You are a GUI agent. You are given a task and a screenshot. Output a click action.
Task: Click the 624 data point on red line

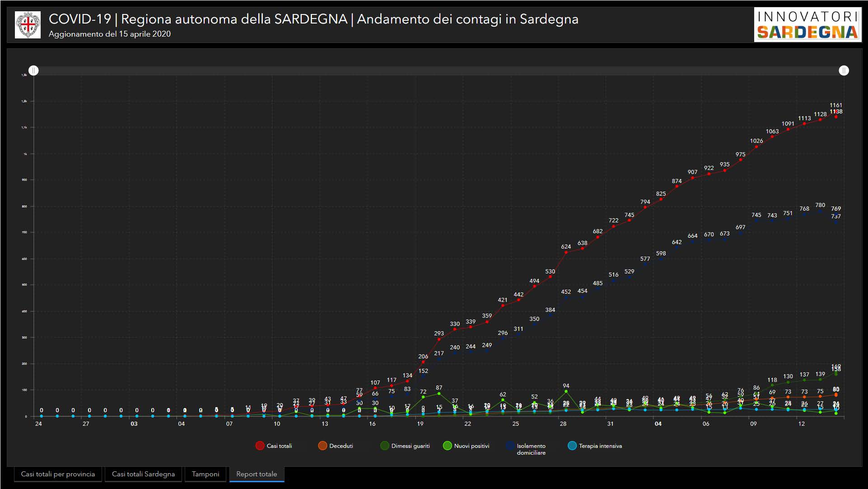566,252
